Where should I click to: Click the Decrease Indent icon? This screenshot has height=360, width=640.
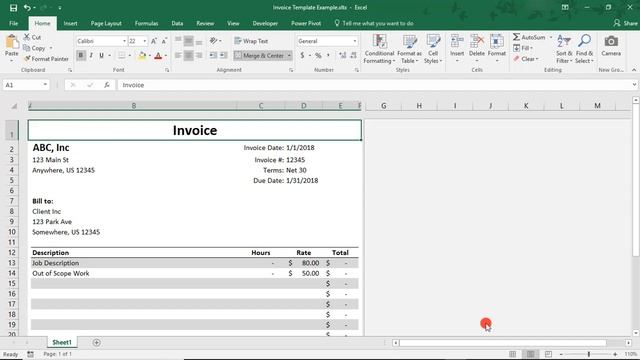point(213,55)
